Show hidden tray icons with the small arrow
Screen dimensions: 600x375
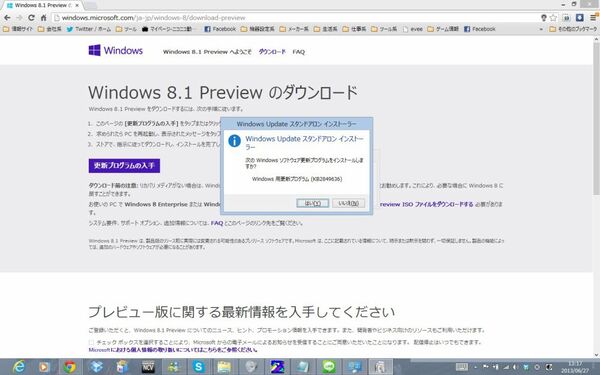(476, 367)
